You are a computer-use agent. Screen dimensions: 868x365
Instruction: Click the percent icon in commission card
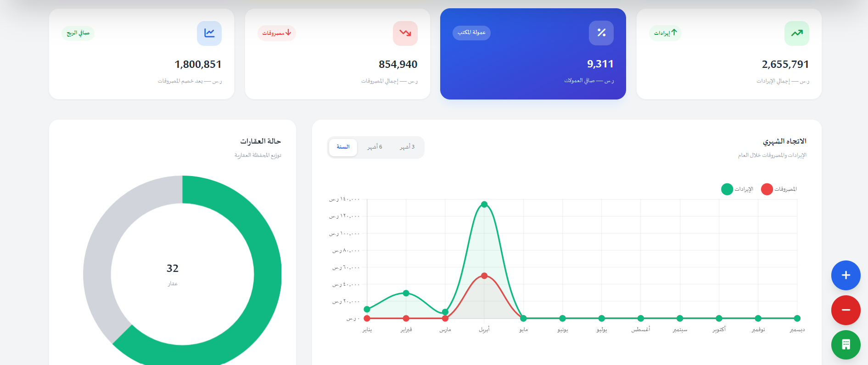click(601, 33)
